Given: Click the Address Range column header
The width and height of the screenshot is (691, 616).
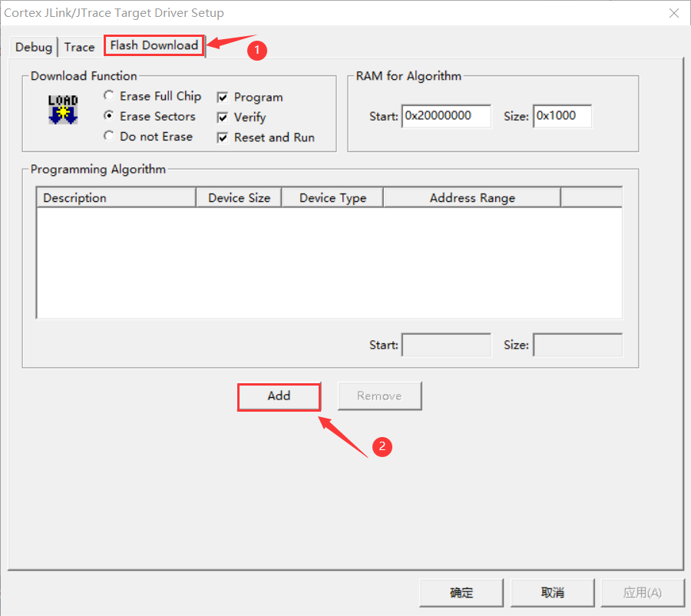Looking at the screenshot, I should point(471,197).
